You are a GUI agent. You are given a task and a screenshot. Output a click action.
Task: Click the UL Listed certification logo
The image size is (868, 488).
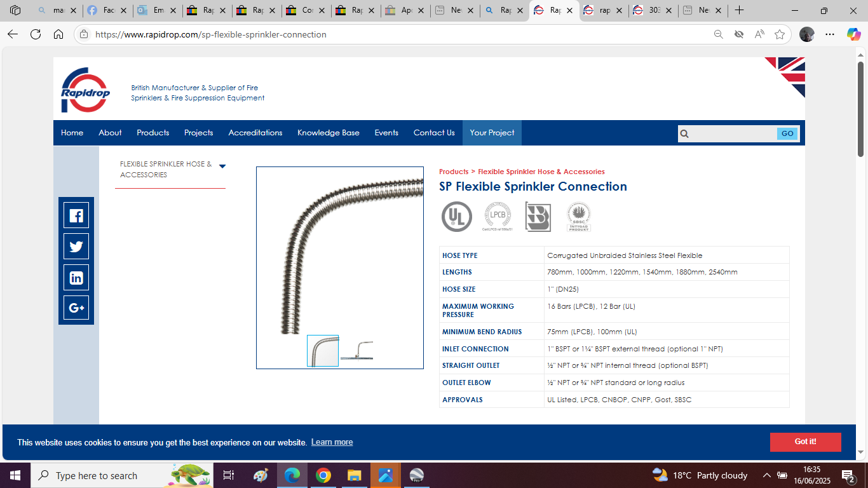coord(456,217)
